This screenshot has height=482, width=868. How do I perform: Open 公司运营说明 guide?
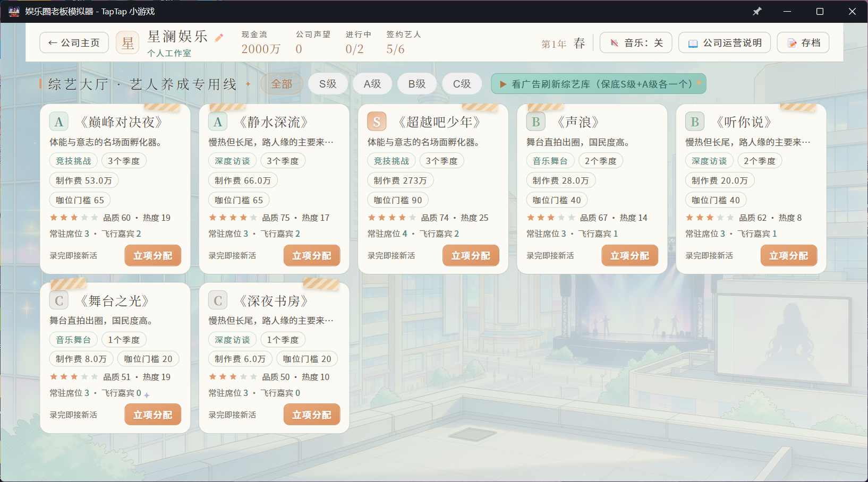[725, 42]
